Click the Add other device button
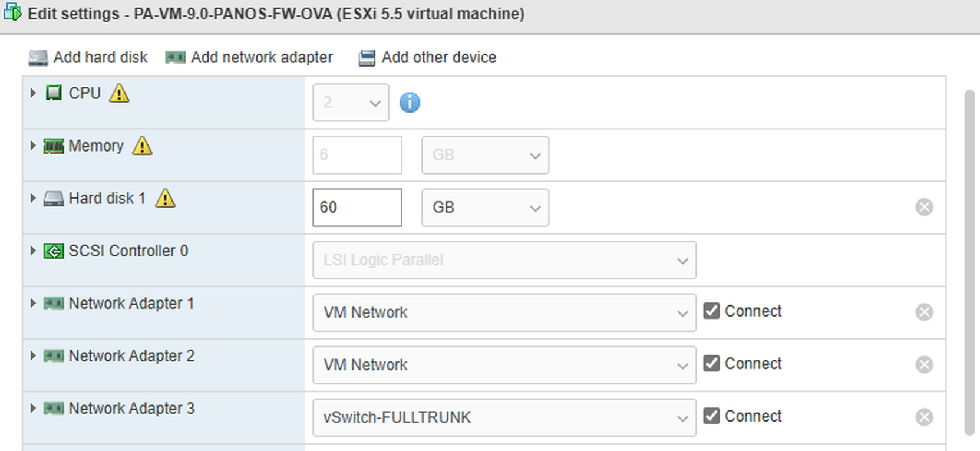Viewport: 980px width, 451px height. point(427,57)
